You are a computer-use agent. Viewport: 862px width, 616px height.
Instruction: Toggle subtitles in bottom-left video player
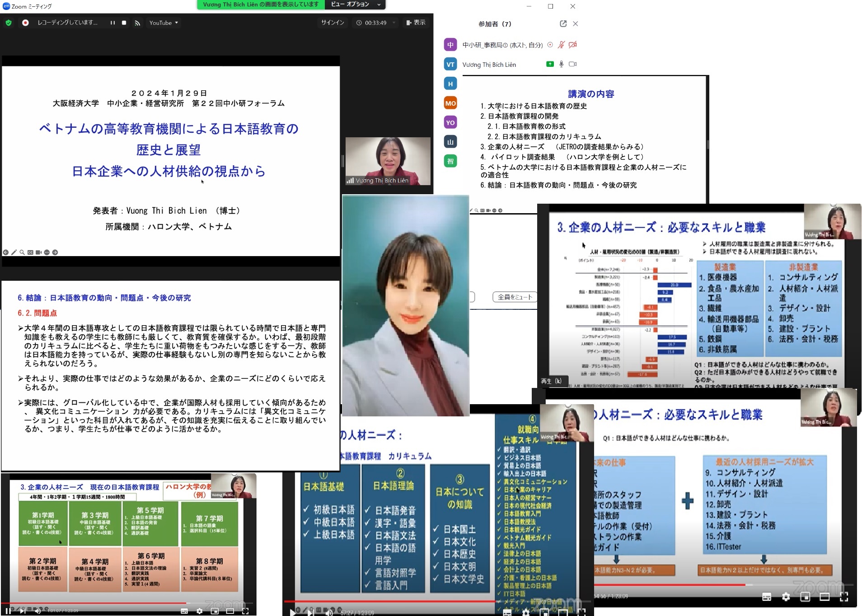[x=184, y=611]
